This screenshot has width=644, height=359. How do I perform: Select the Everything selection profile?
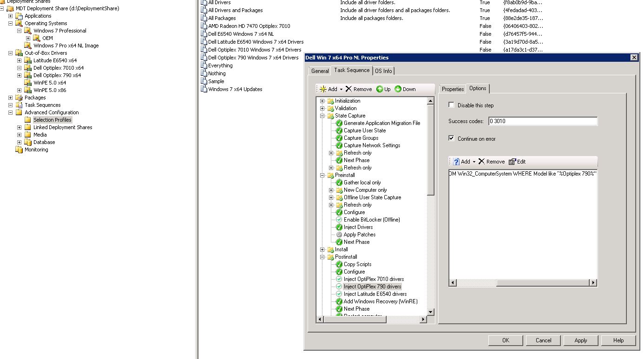tap(220, 65)
